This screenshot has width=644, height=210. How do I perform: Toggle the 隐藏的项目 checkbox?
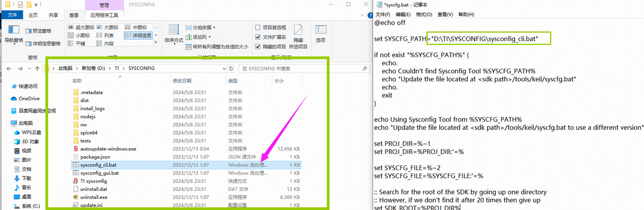click(x=258, y=47)
